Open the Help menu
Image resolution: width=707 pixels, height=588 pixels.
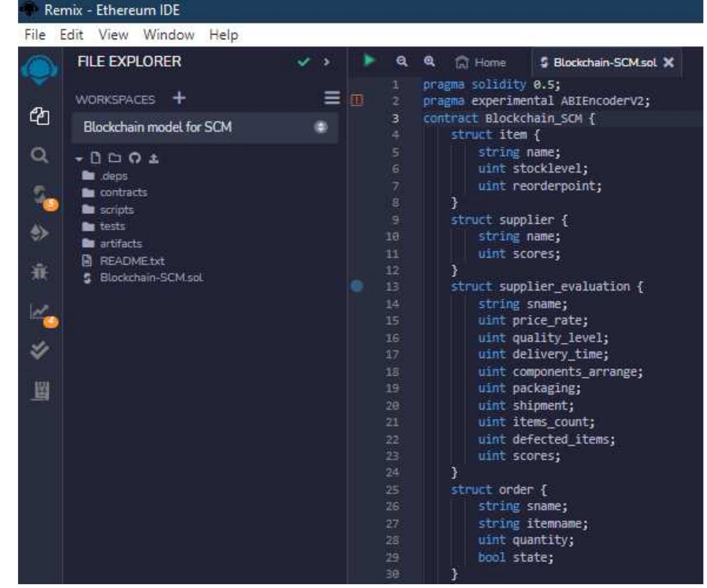[224, 35]
